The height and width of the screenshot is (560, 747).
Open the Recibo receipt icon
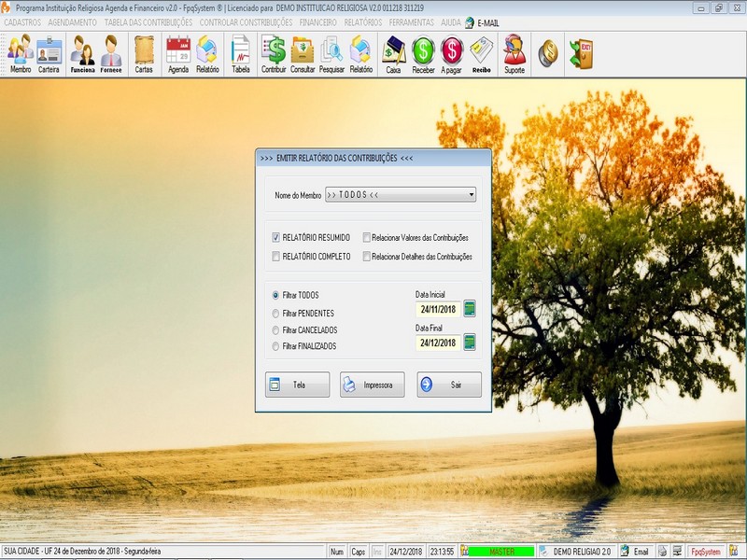tap(481, 54)
